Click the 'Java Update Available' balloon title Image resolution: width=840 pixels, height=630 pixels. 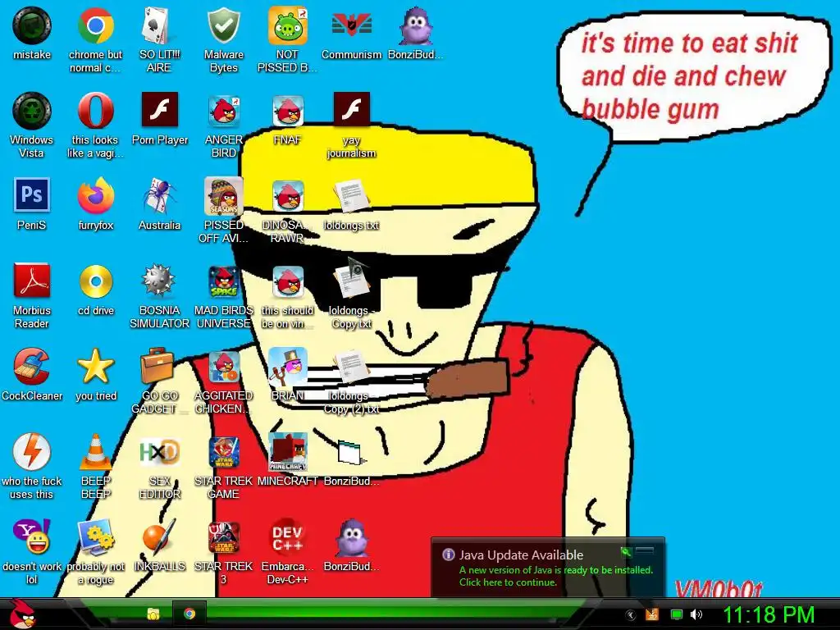(521, 555)
